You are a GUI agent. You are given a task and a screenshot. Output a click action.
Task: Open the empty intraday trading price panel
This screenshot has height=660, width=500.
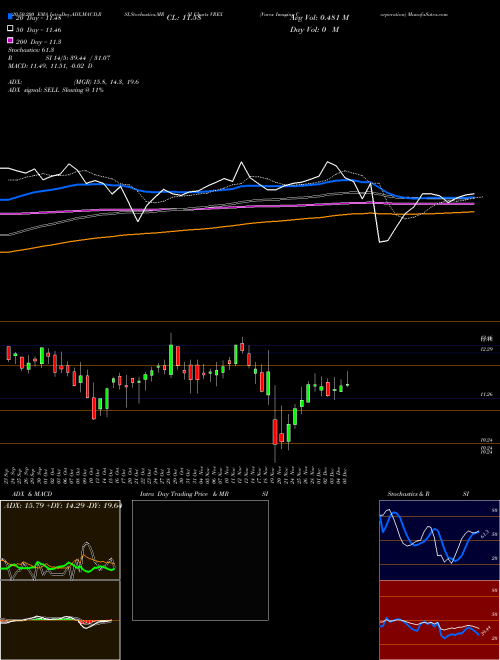click(200, 560)
